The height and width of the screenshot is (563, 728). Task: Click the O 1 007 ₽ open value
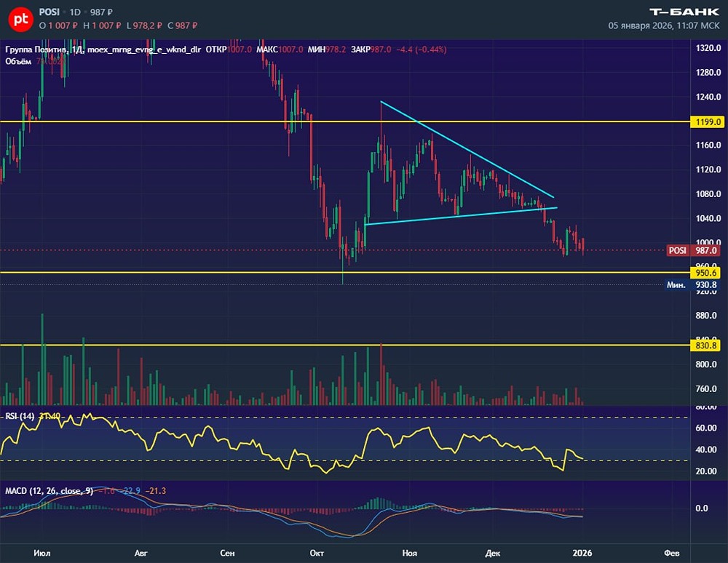58,25
